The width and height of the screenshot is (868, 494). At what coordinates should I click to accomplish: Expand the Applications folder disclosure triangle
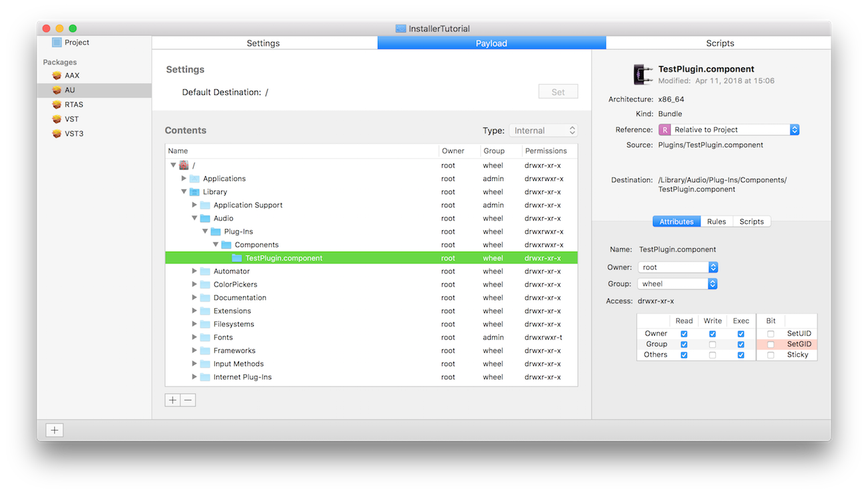click(184, 178)
